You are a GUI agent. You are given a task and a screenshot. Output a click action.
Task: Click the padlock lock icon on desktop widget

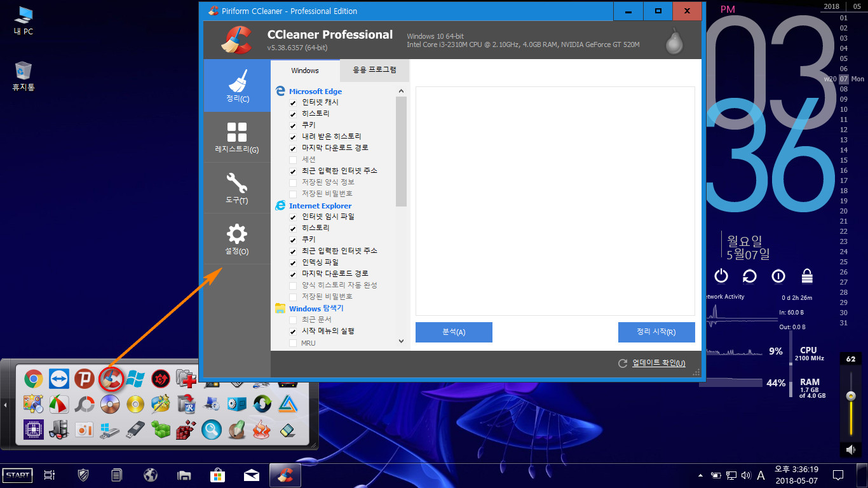tap(807, 276)
